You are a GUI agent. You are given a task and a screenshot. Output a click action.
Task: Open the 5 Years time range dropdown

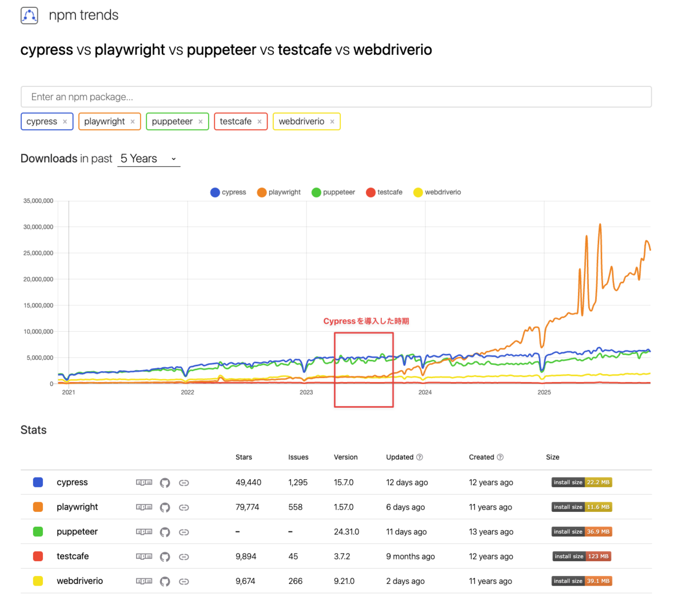(149, 159)
